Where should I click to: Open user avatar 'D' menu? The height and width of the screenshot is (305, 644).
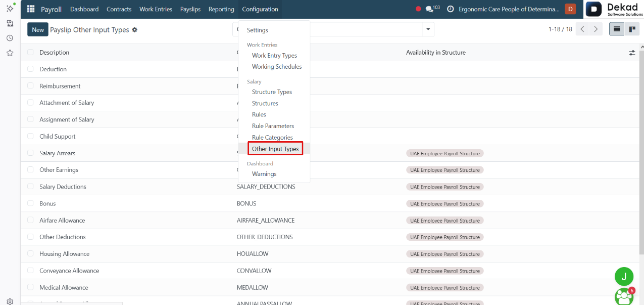(570, 9)
